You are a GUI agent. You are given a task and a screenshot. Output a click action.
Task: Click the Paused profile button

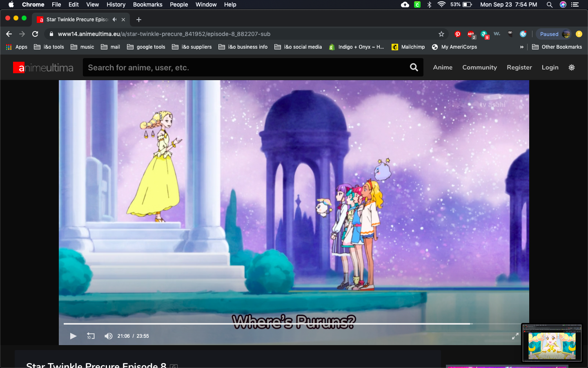click(x=554, y=34)
